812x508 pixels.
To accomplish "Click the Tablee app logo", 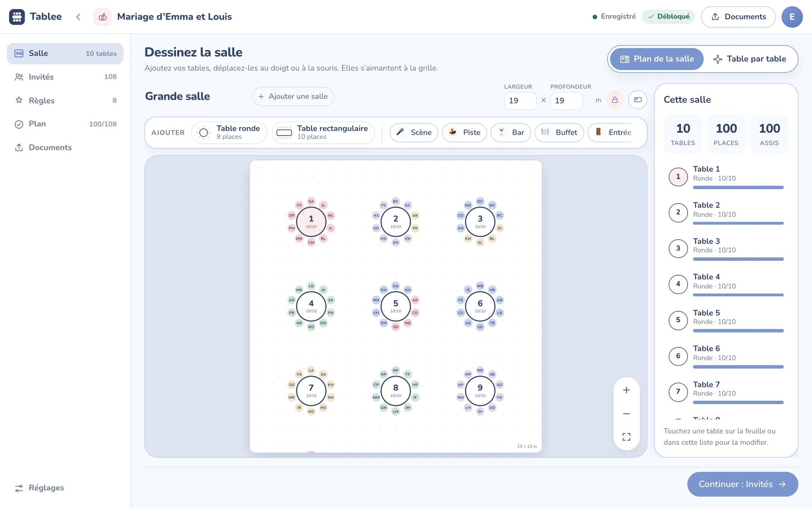I will pos(17,17).
